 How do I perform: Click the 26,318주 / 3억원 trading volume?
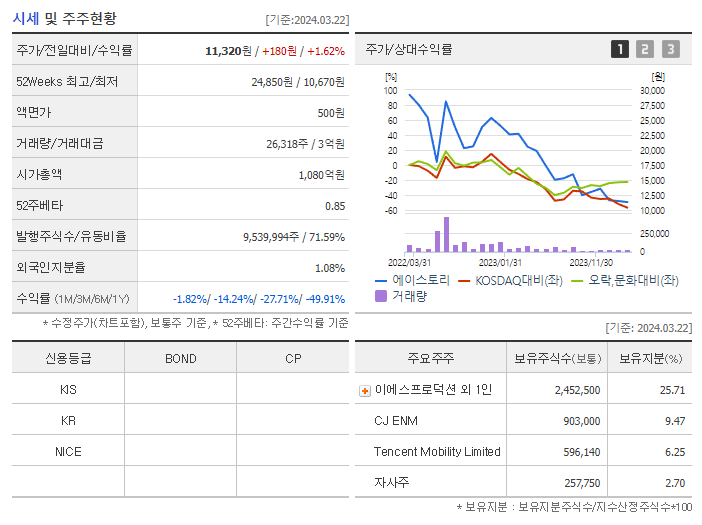[305, 144]
